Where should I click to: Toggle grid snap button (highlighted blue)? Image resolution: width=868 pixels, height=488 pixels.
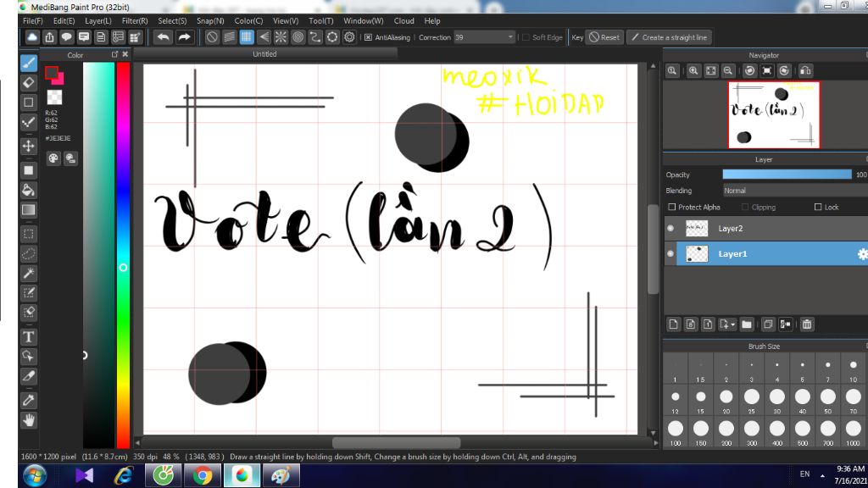[x=246, y=37]
